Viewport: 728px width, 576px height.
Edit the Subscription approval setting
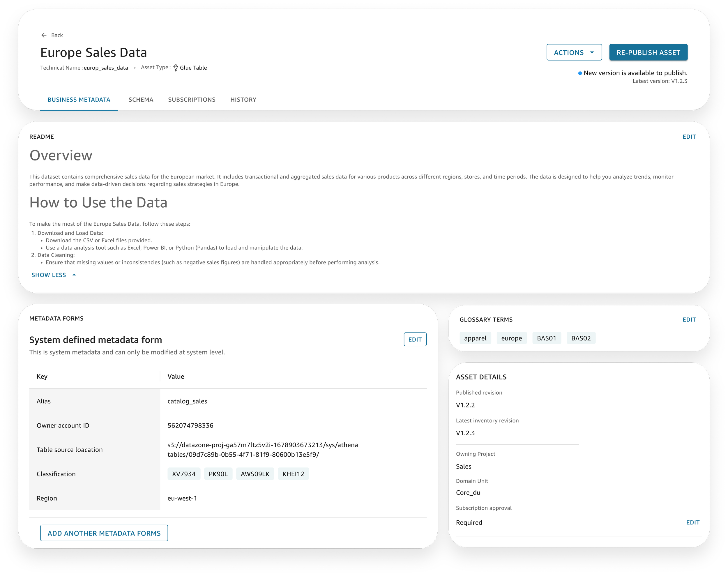(692, 522)
